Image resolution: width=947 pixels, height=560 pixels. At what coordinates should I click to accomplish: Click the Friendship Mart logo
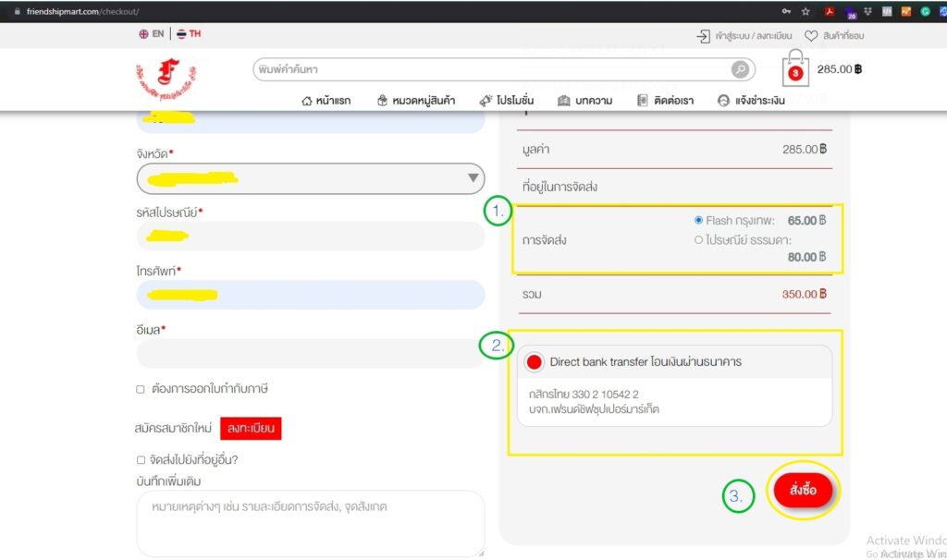click(166, 79)
